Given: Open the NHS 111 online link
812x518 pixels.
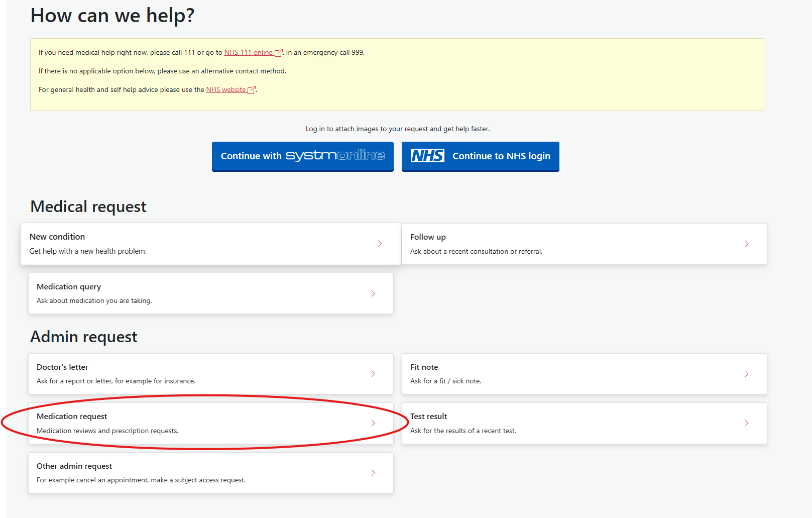Looking at the screenshot, I should [x=248, y=52].
